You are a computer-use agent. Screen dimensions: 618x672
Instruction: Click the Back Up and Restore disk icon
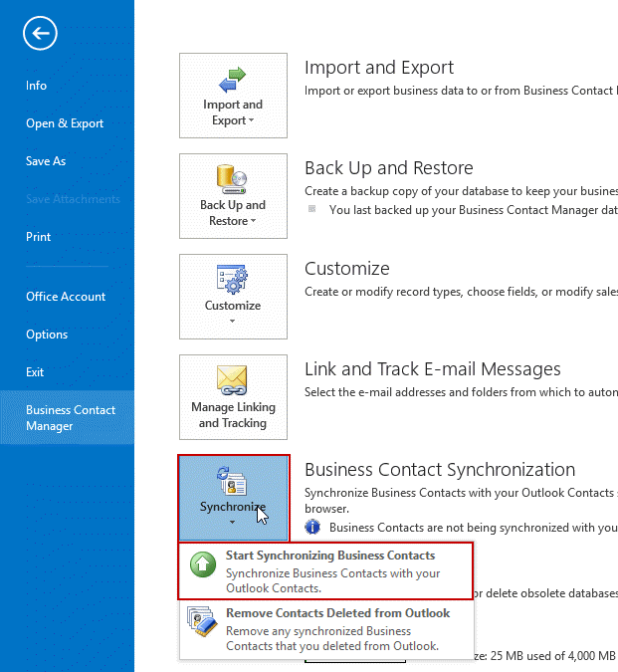(232, 179)
